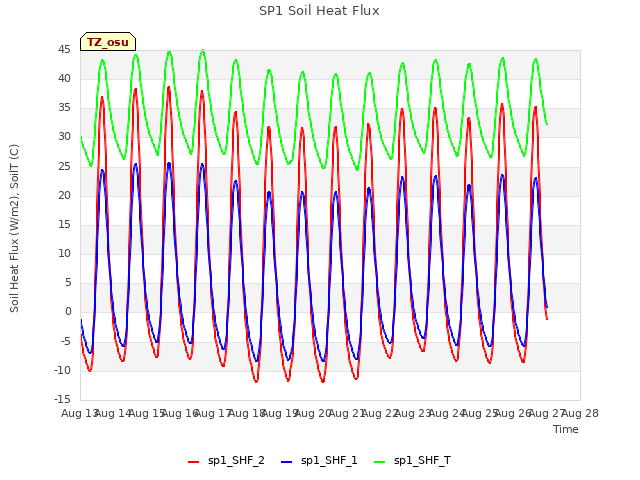Click the Aug 28 x-axis tick label
This screenshot has width=640, height=480.
pos(580,413)
